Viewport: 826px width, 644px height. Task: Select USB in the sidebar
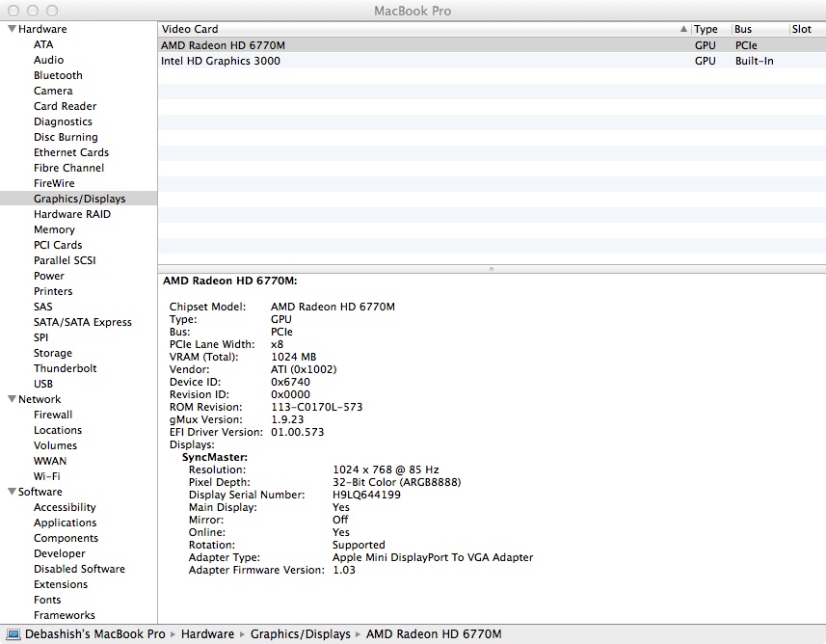coord(43,384)
